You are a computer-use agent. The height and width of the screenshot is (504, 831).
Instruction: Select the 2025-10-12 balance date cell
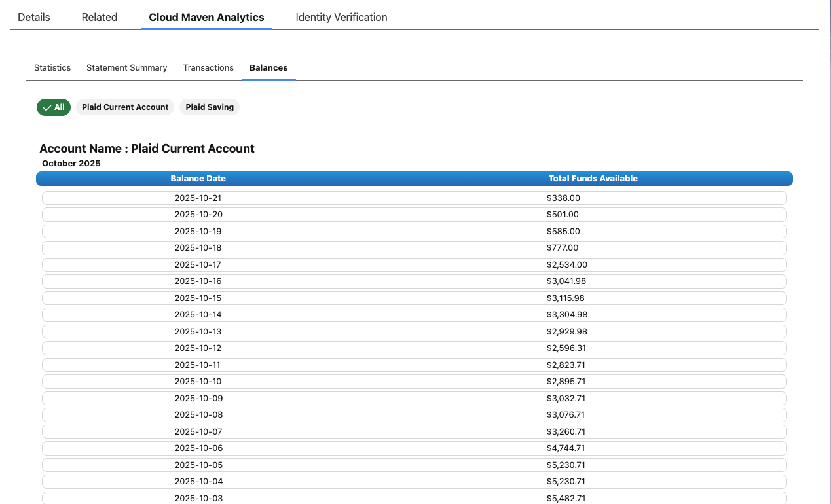pos(198,348)
